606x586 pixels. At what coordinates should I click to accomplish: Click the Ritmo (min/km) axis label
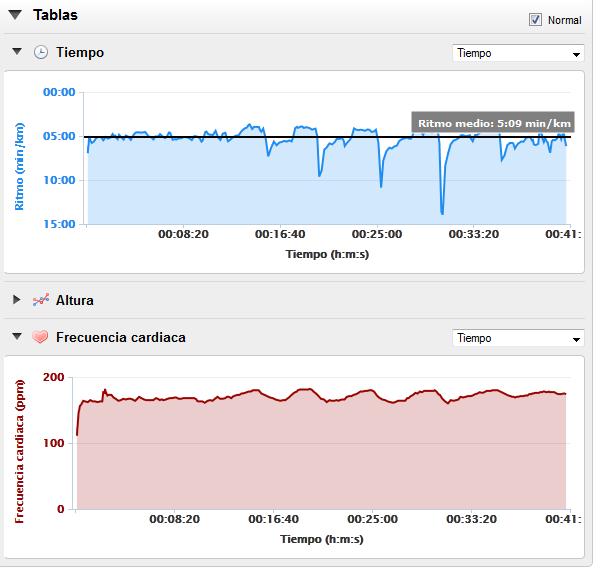19,166
